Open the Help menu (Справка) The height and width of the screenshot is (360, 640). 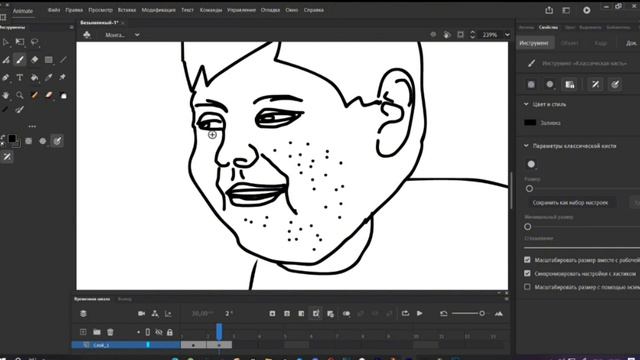313,10
